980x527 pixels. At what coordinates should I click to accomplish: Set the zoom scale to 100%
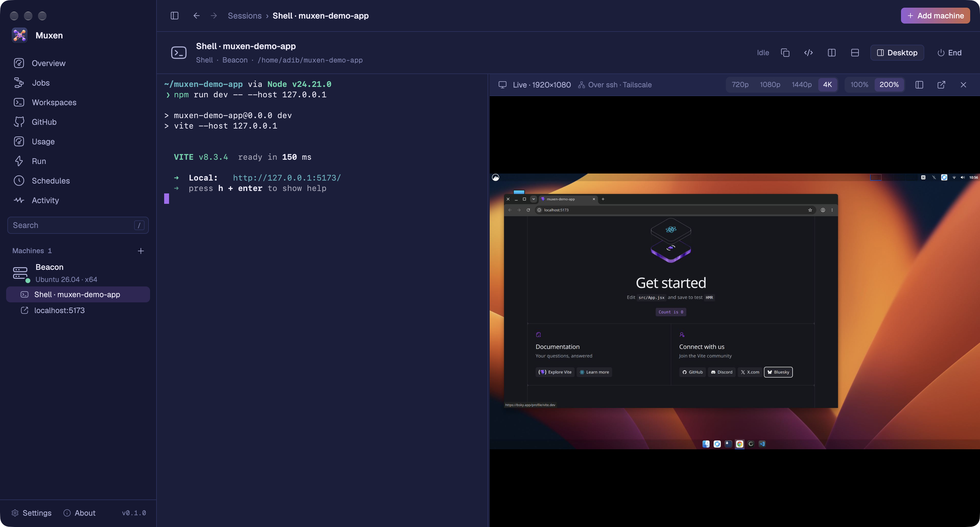click(x=859, y=84)
